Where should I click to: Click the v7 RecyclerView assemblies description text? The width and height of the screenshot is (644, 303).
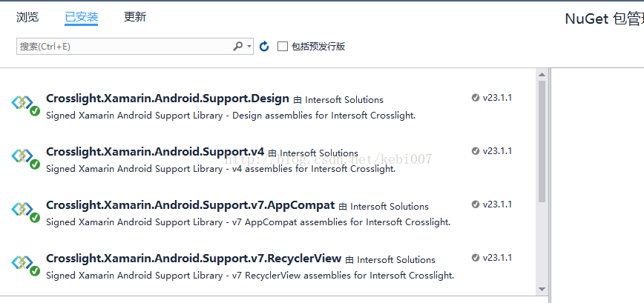pyautogui.click(x=250, y=276)
